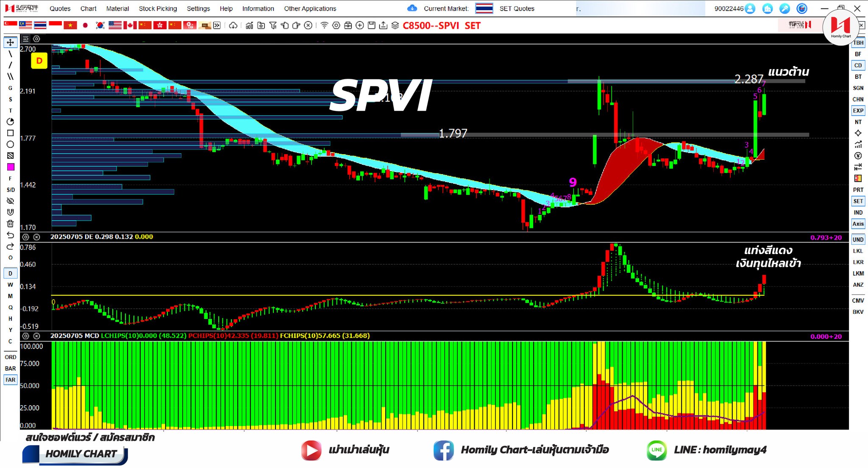Close the MCD indicator panel

tap(37, 336)
